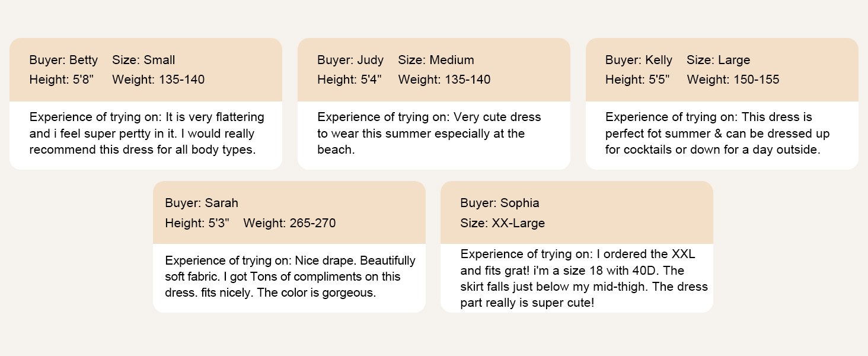Select the Size: XX-Large text
868x356 pixels.
coord(502,223)
